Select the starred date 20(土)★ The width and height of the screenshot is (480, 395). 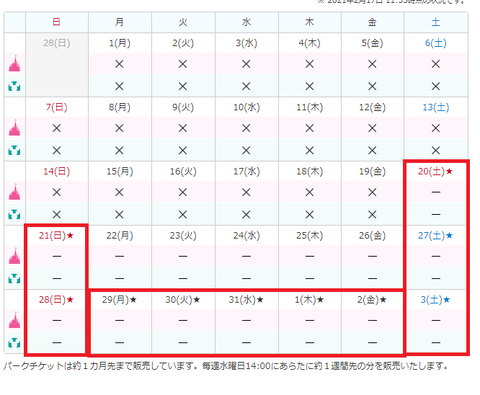click(x=435, y=171)
